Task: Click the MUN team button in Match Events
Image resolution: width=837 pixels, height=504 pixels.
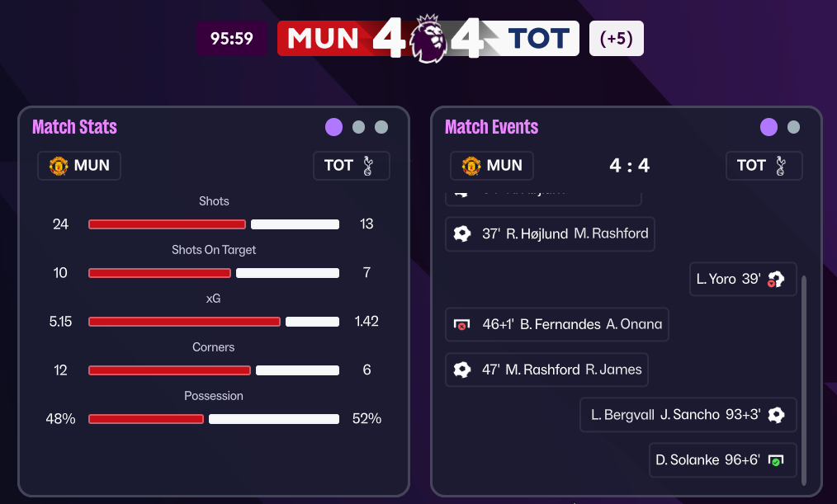Action: (x=492, y=166)
